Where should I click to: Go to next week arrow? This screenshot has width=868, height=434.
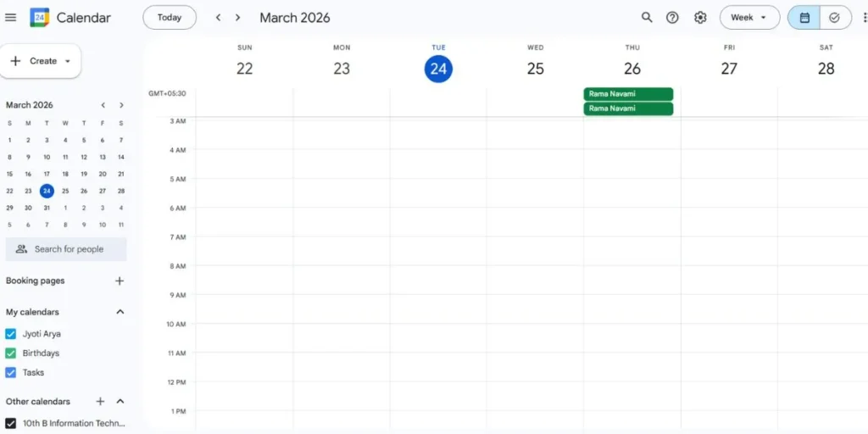tap(238, 18)
